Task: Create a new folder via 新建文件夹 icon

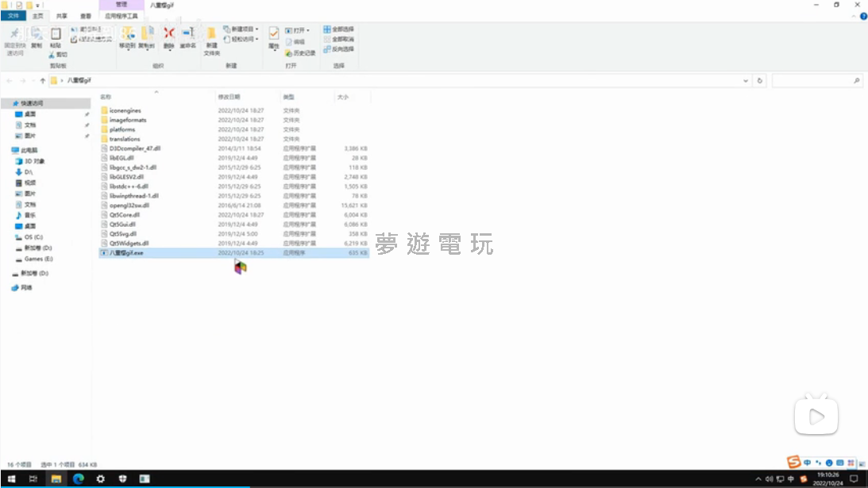Action: click(x=211, y=38)
